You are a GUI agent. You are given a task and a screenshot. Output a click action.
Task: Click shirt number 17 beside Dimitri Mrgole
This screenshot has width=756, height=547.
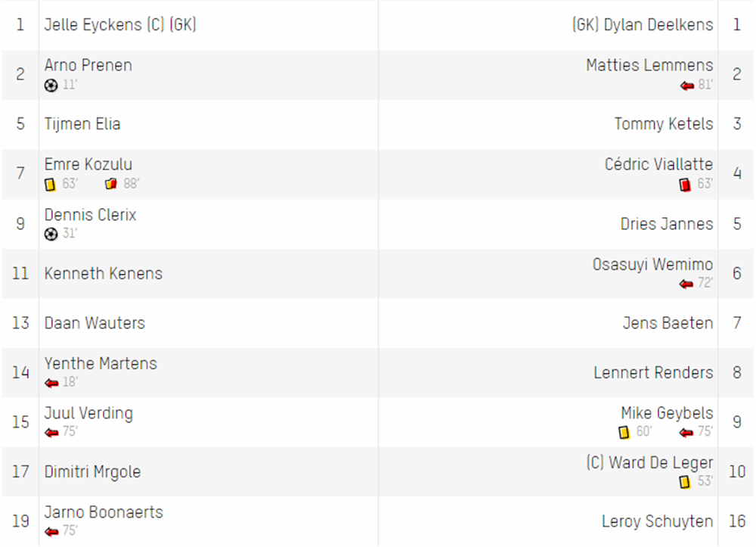[20, 472]
